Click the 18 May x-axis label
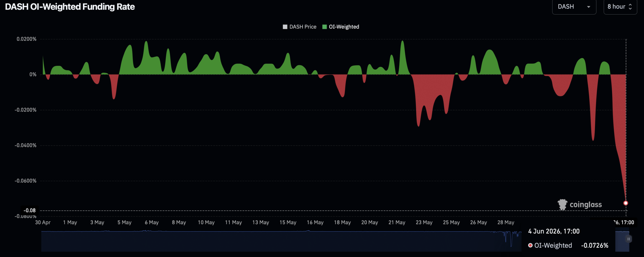Screen dimensions: 644x257 pyautogui.click(x=342, y=222)
